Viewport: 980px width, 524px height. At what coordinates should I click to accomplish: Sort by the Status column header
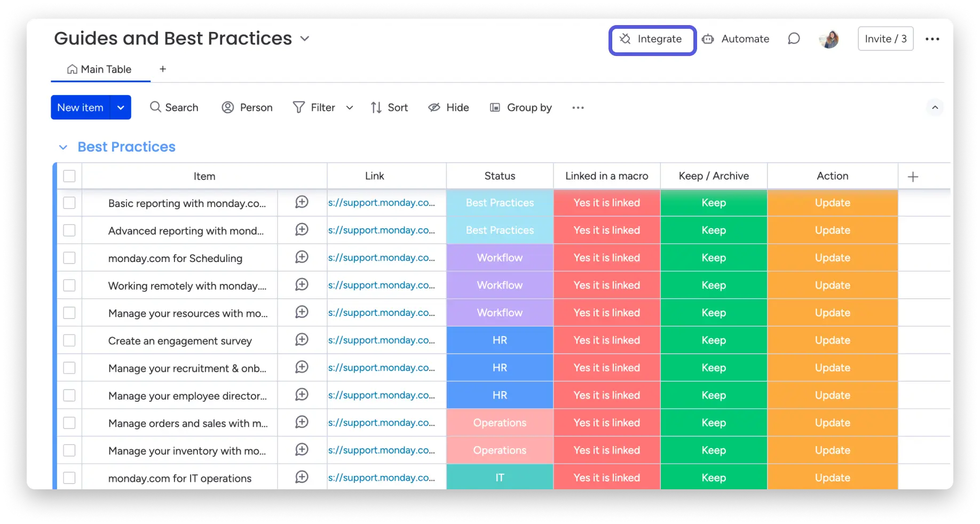click(x=500, y=176)
